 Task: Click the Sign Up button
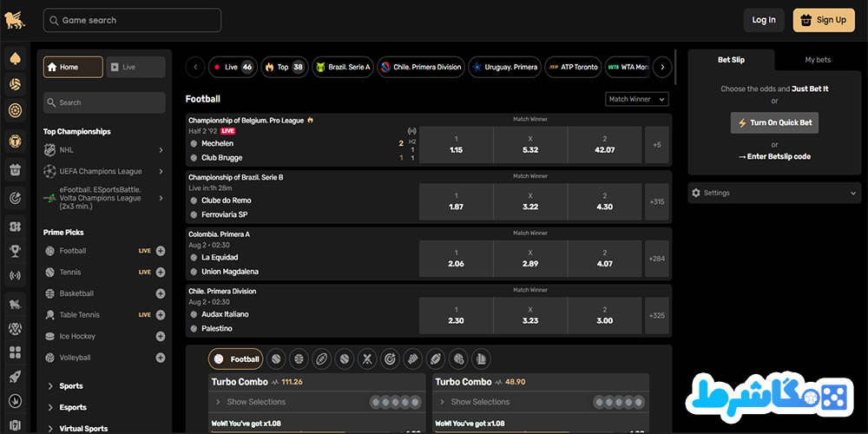824,20
